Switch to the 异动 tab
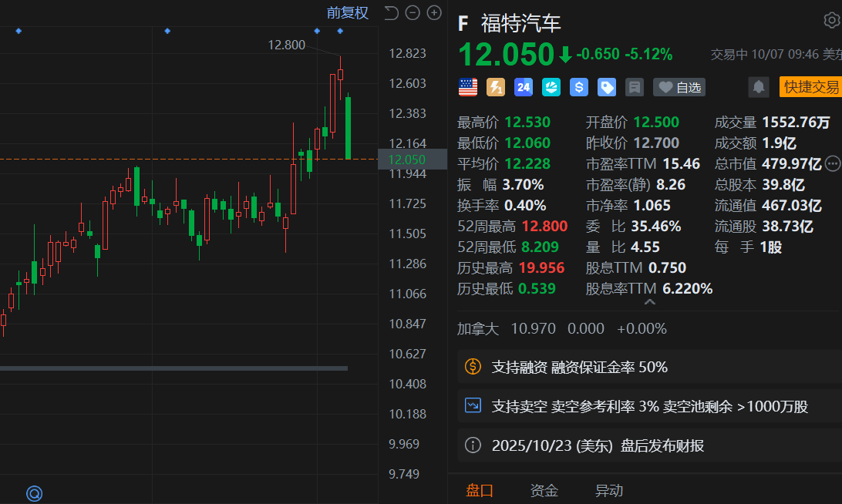Image resolution: width=842 pixels, height=504 pixels. pyautogui.click(x=608, y=490)
